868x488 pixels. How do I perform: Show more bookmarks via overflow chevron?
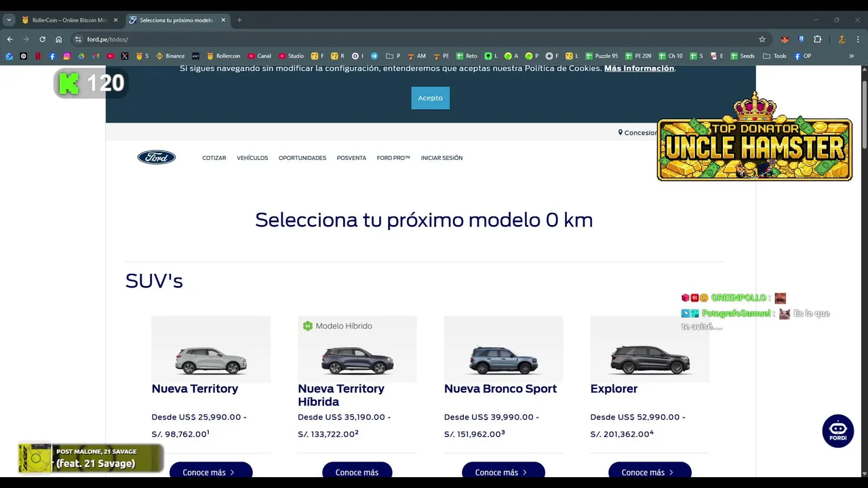pos(852,56)
